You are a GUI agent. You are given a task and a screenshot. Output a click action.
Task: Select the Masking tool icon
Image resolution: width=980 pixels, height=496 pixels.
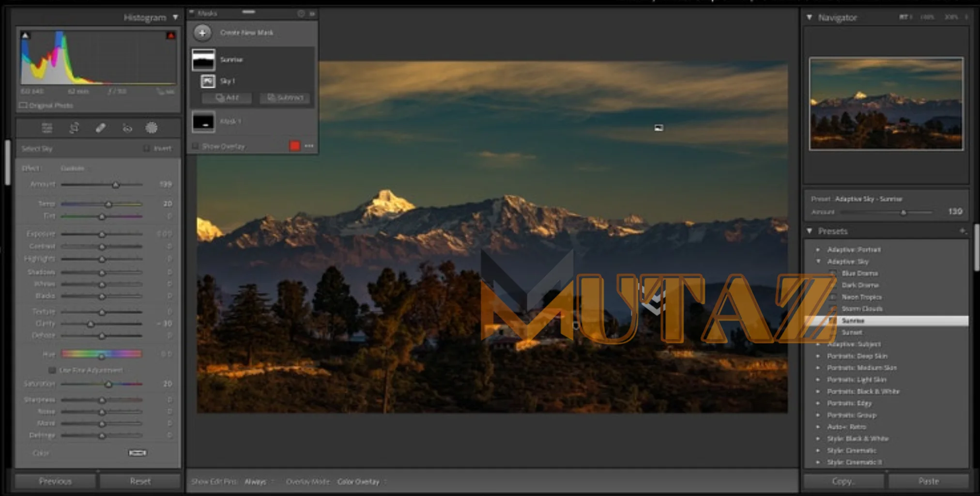(x=152, y=128)
